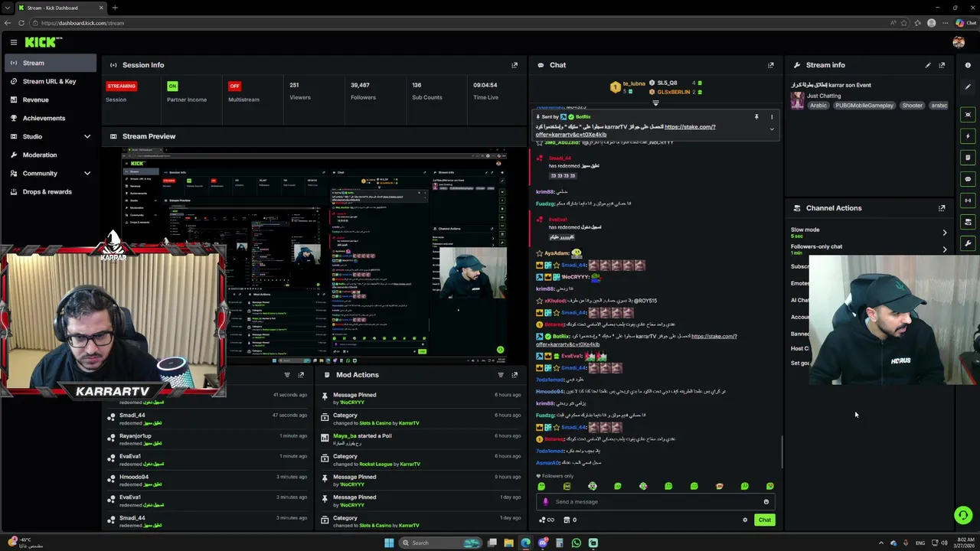Reload the page in browser toolbar
Image resolution: width=980 pixels, height=551 pixels.
21,23
